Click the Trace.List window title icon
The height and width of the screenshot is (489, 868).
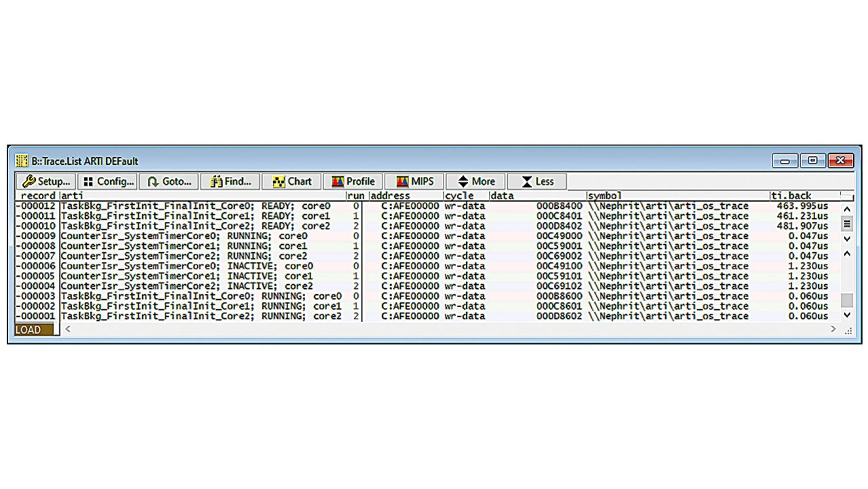point(22,161)
